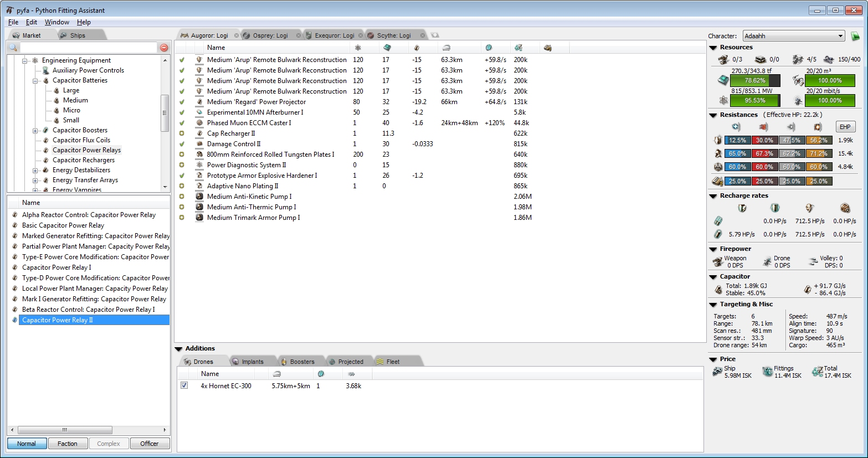Click the Medium Trimark Armor Pump I icon

coord(199,218)
